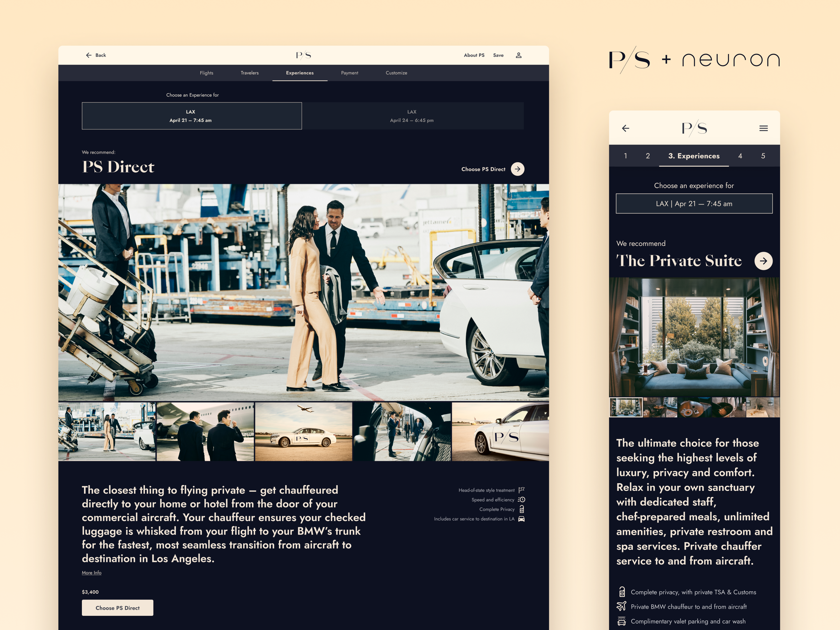Select the two-men-in-suits gallery thumbnail

click(x=205, y=432)
